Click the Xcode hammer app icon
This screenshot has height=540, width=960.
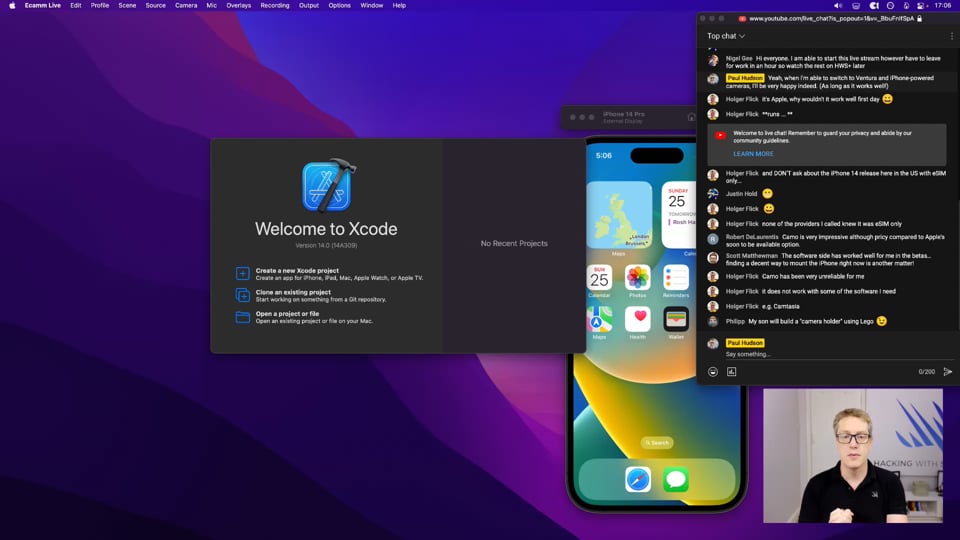pos(329,186)
